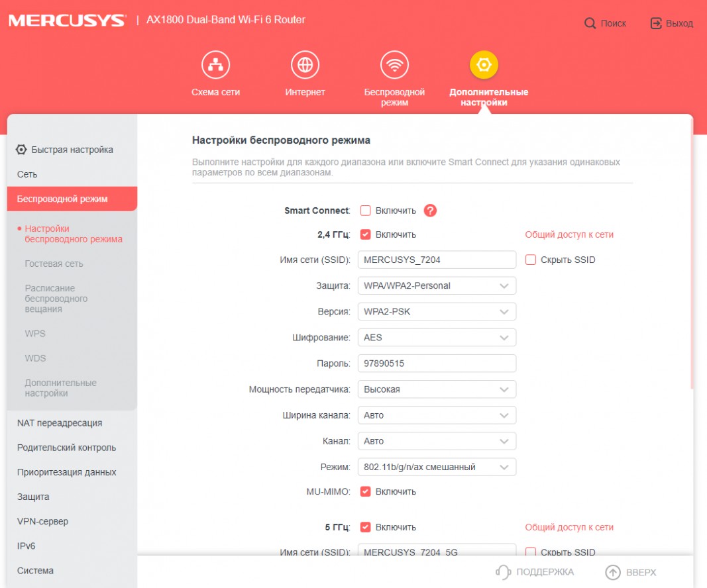This screenshot has height=588, width=707.
Task: Select Родительский контроль in the sidebar
Action: click(66, 448)
